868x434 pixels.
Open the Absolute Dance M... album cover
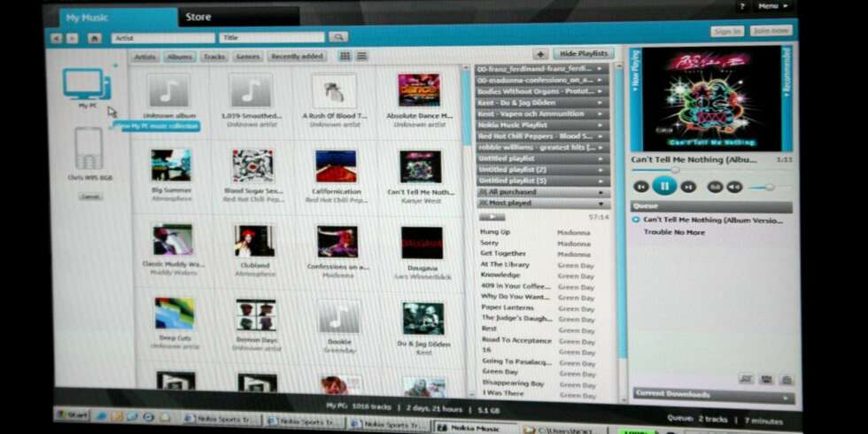click(419, 89)
